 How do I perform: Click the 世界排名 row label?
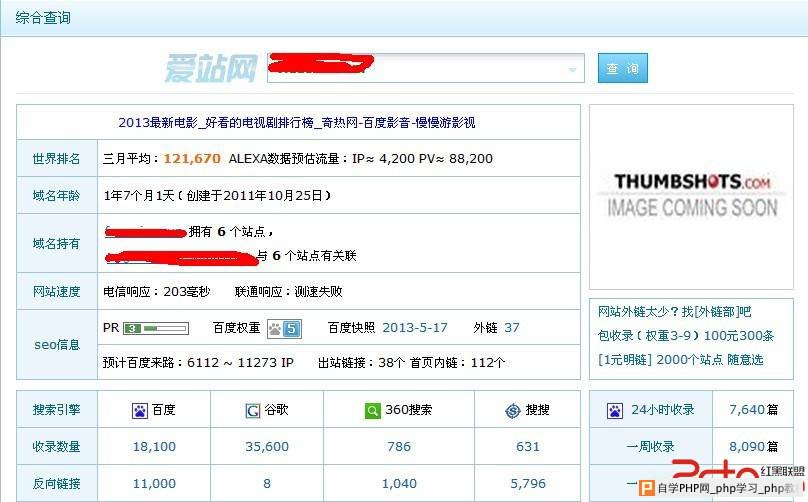[57, 158]
